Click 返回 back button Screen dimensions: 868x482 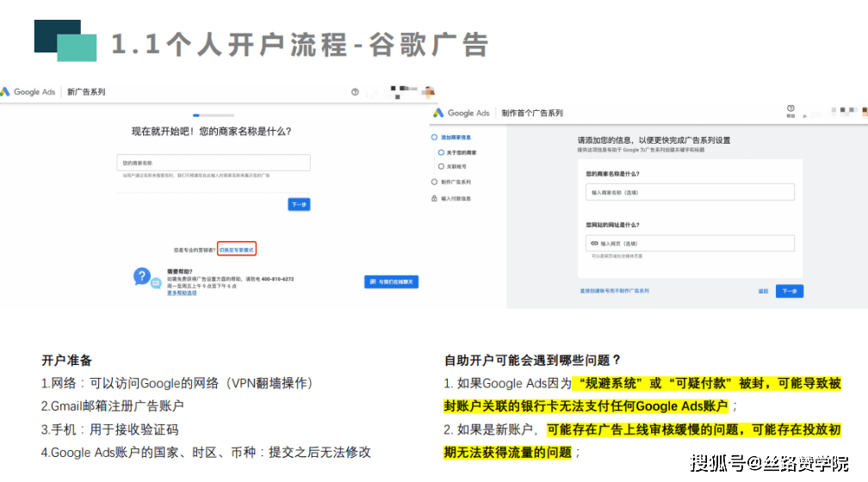coord(763,291)
